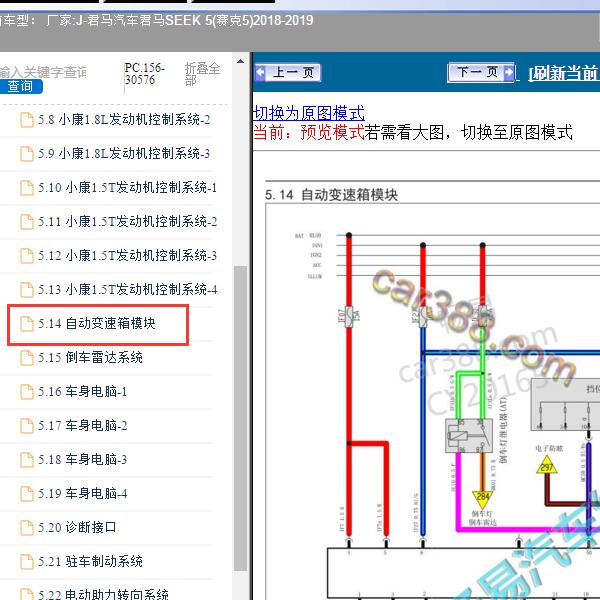Focus the keyword search input field

[x=43, y=72]
